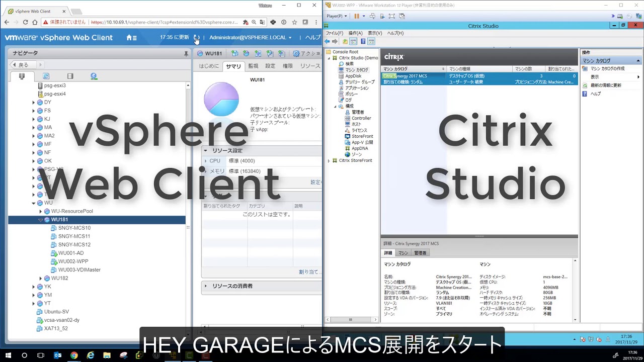Click the help icon in Citrix Studio toolbar

coord(363,42)
